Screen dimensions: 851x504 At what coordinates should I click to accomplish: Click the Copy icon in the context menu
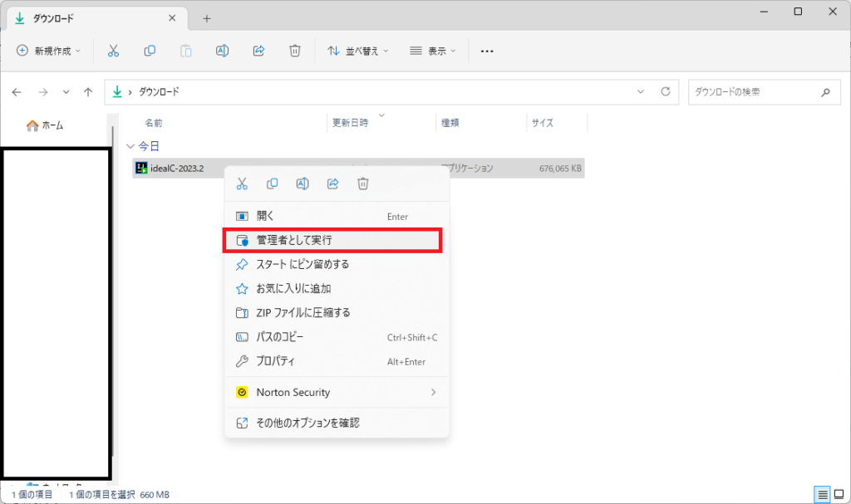click(273, 183)
